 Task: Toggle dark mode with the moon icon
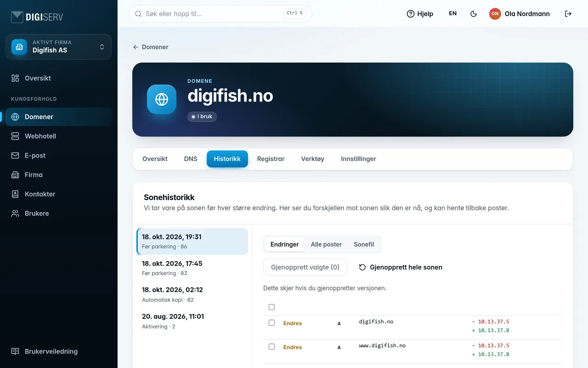click(474, 14)
